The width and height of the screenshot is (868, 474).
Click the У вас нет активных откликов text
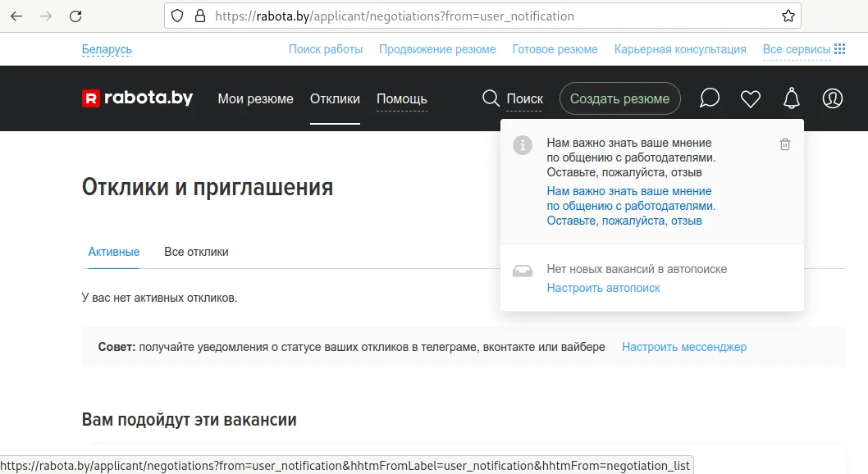[x=159, y=298]
